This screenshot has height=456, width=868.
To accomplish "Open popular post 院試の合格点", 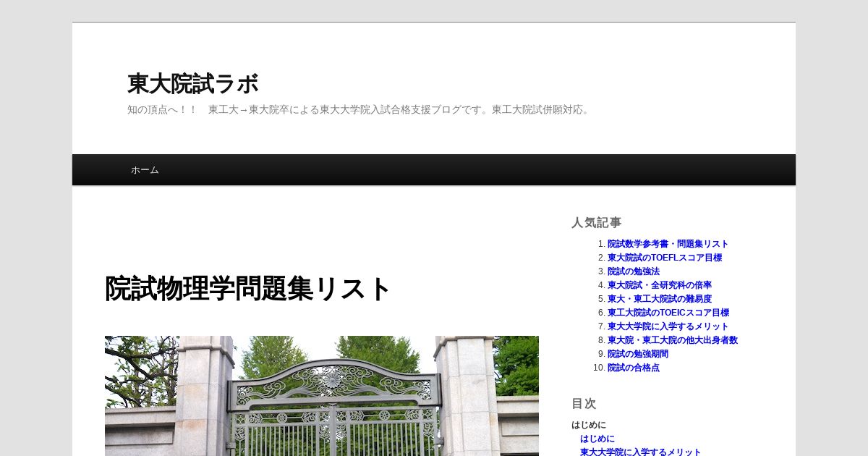I will click(x=634, y=368).
